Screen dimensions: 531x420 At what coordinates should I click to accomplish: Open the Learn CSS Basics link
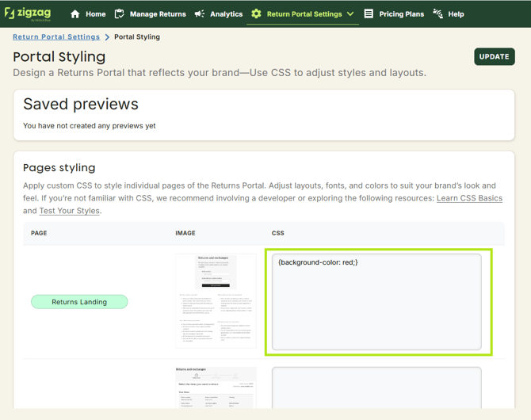click(x=469, y=198)
